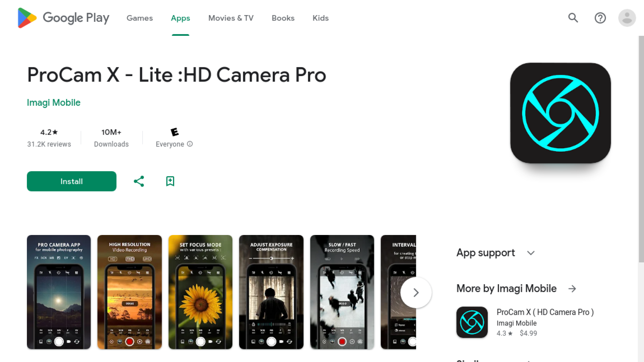Click the page vertical scrollbar

pyautogui.click(x=641, y=149)
